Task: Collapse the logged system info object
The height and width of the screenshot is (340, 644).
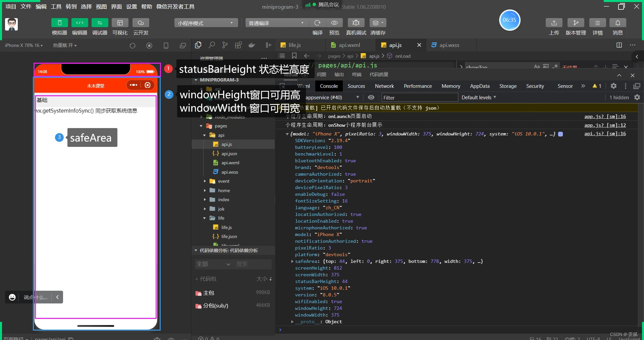Action: pos(287,134)
